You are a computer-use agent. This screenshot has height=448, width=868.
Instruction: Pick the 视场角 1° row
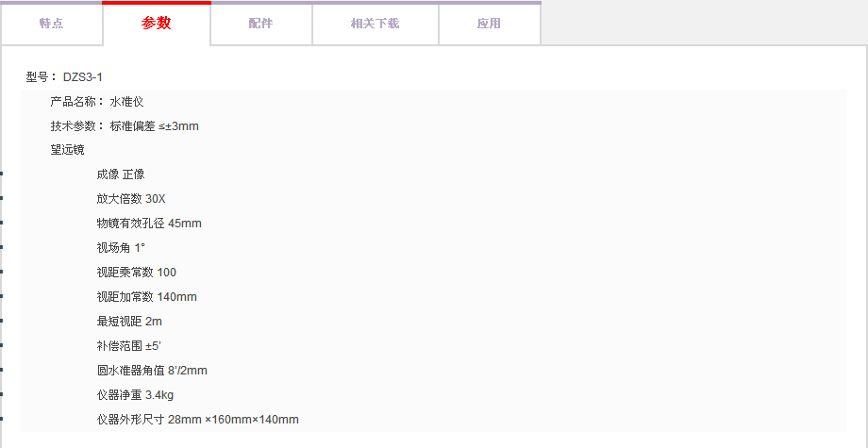point(120,248)
